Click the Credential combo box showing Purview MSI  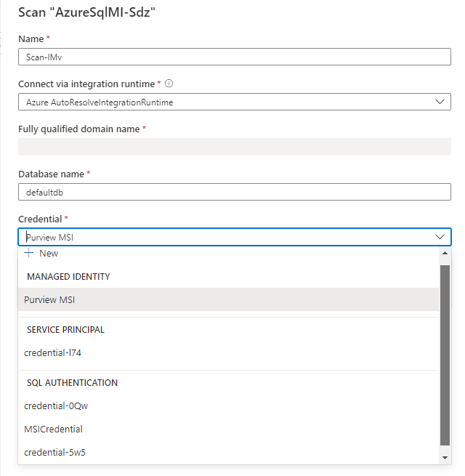[225, 237]
